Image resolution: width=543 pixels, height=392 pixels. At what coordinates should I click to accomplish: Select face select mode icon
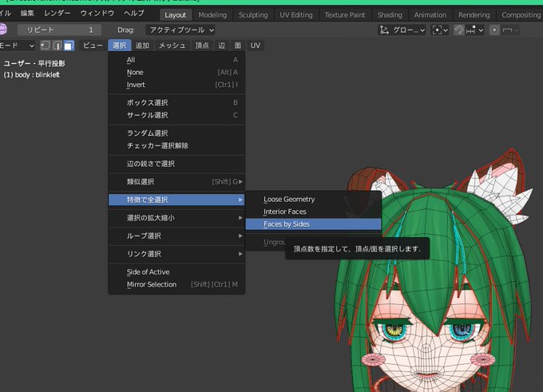tap(69, 46)
